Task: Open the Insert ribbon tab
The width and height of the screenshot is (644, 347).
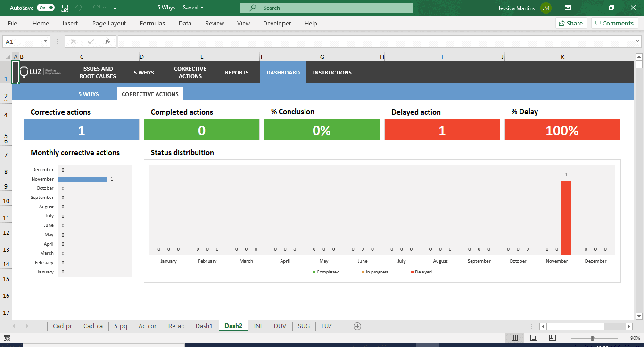Action: (70, 23)
